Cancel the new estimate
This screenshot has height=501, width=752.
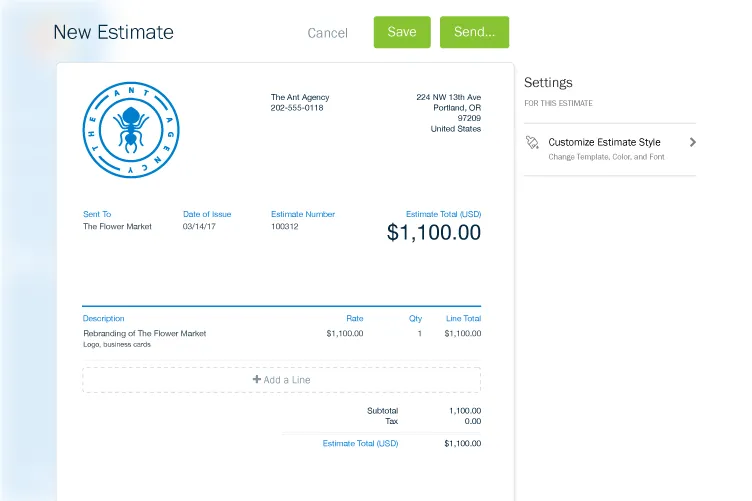(x=327, y=33)
